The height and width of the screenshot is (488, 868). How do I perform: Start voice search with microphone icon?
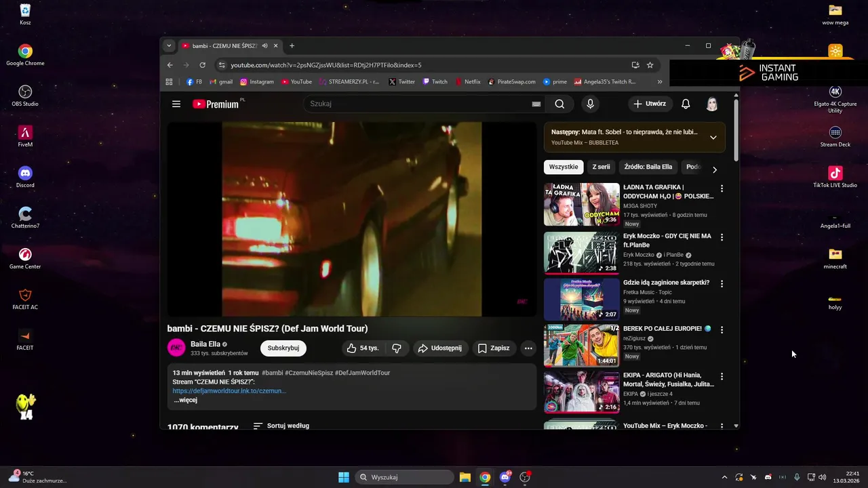pyautogui.click(x=590, y=104)
